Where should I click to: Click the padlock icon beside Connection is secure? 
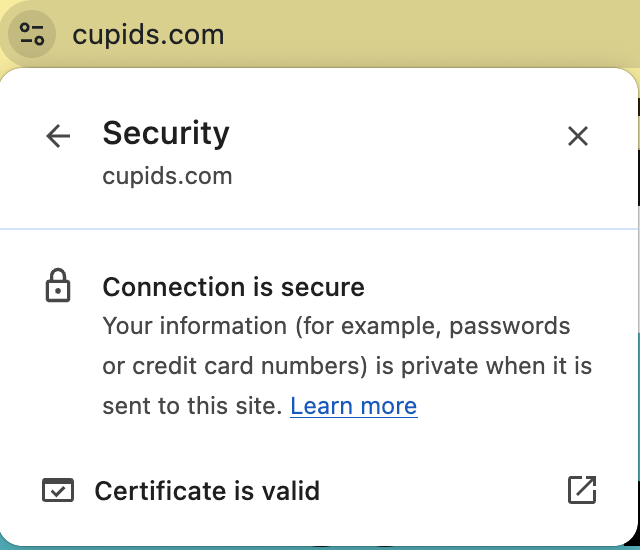(x=58, y=287)
